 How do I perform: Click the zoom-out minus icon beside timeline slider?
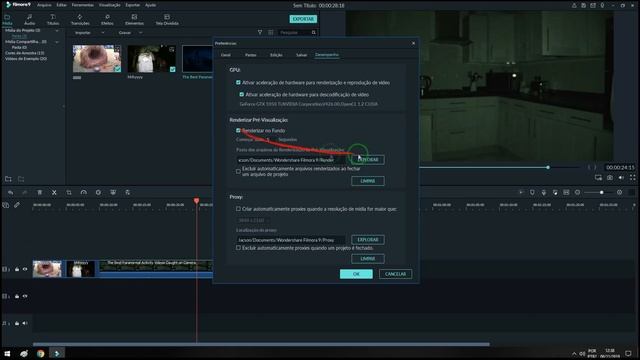[x=578, y=192]
